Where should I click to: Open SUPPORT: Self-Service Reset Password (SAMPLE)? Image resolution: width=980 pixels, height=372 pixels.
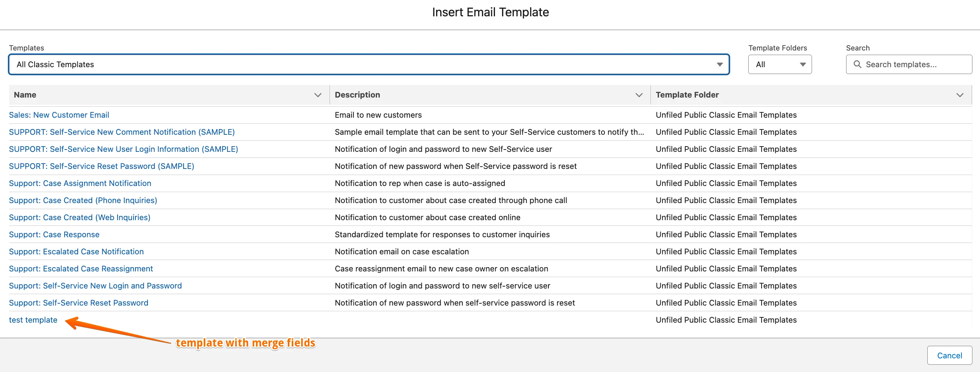pyautogui.click(x=101, y=166)
